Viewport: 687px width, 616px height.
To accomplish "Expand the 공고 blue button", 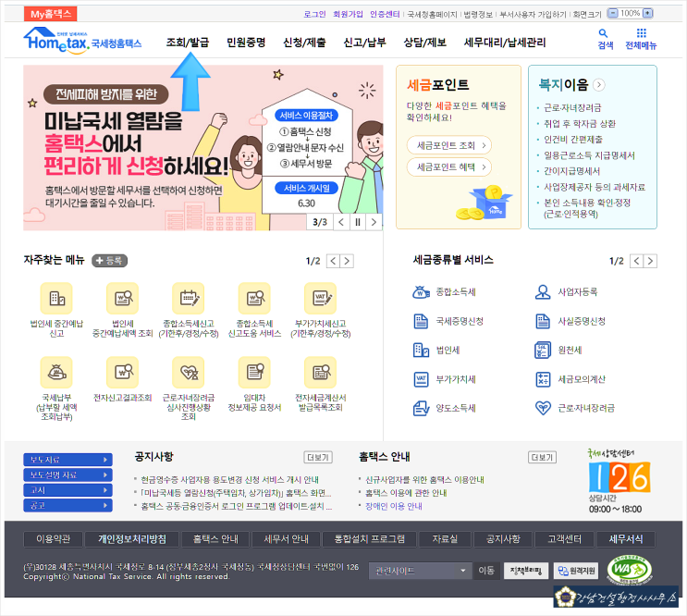I will tap(67, 506).
